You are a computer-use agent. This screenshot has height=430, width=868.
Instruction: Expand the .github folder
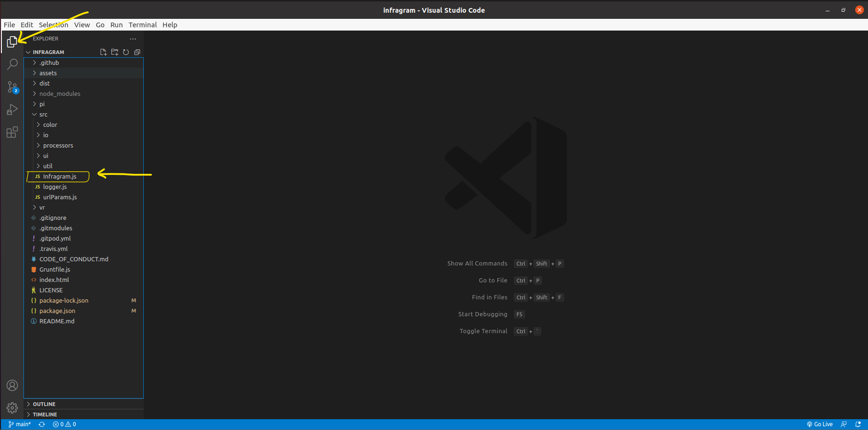[x=84, y=63]
